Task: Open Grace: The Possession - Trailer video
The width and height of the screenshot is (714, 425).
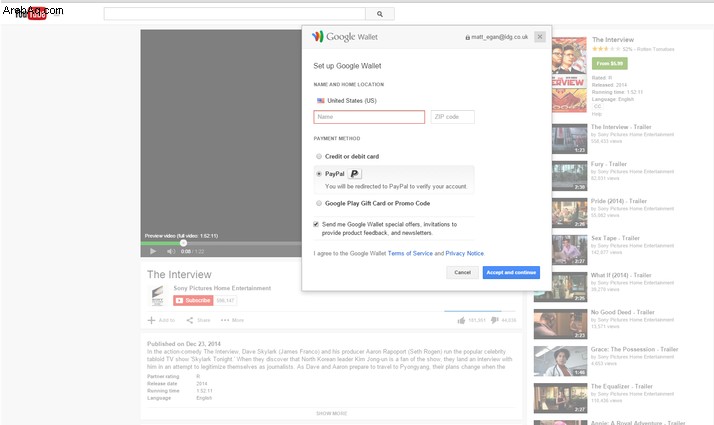Action: (634, 349)
